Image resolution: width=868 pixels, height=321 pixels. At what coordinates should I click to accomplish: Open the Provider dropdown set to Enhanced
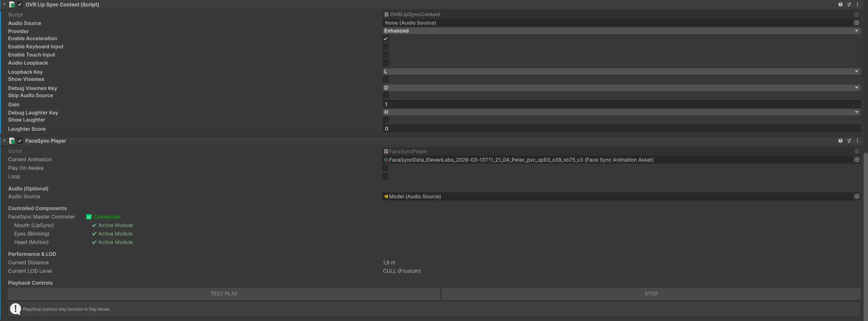point(621,31)
